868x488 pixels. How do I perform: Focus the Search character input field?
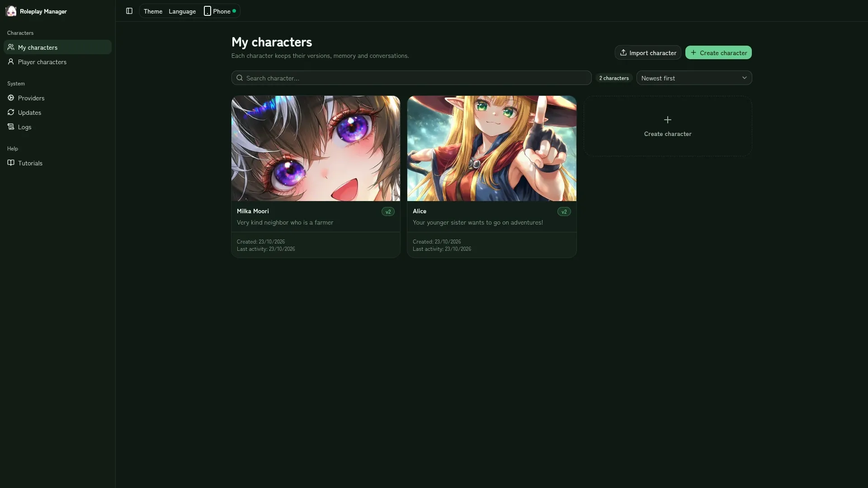coord(411,78)
